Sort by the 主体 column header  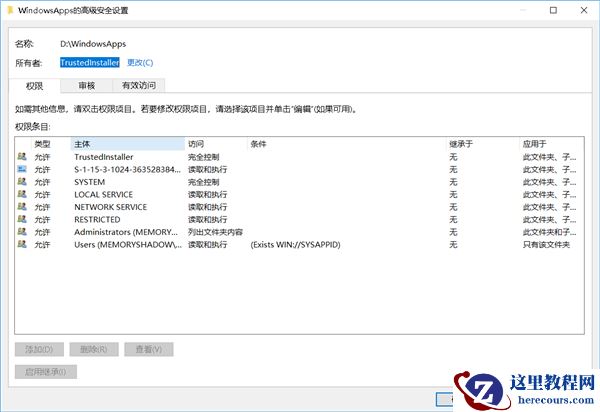click(127, 144)
